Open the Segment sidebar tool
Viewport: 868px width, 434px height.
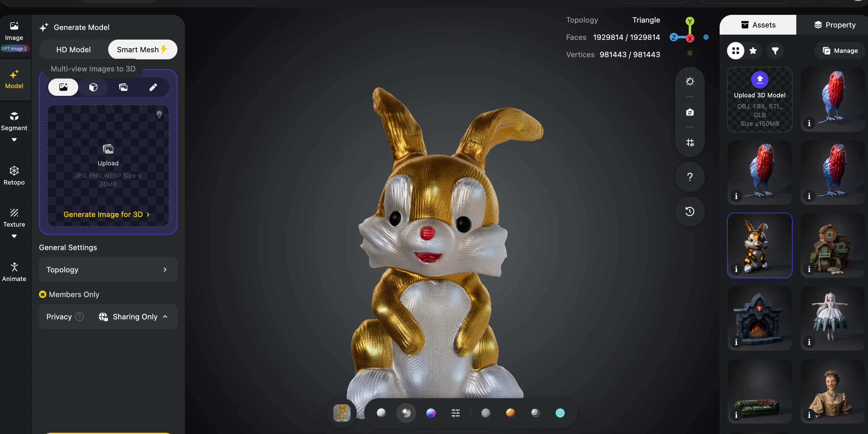click(14, 122)
